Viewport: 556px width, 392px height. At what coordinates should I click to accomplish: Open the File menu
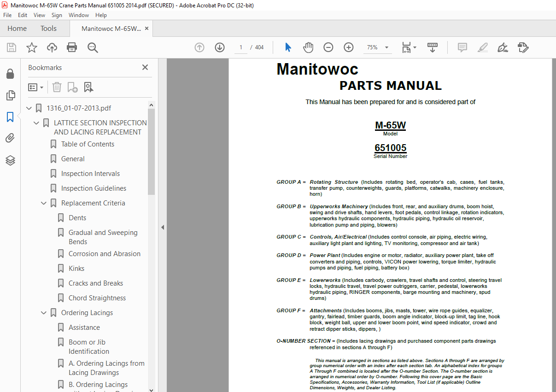tap(7, 15)
